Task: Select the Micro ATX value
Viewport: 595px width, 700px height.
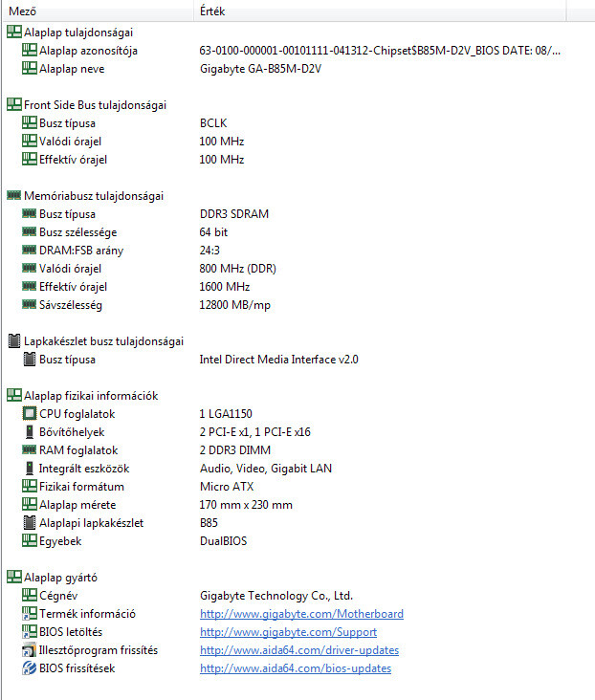Action: (227, 487)
